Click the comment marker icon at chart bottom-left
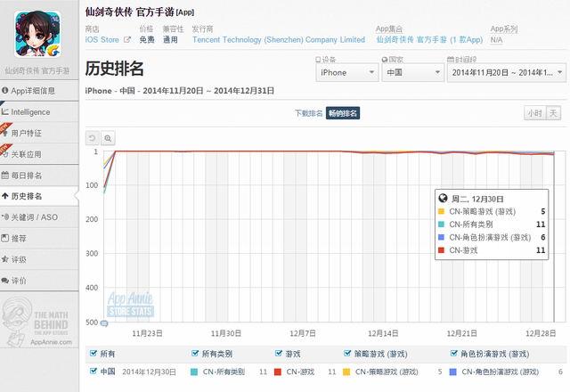 point(104,323)
